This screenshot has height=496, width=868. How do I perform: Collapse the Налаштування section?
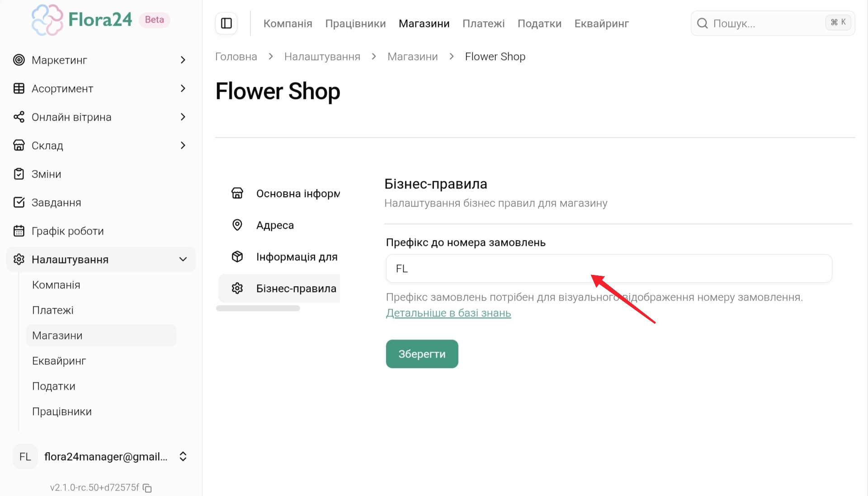(183, 260)
